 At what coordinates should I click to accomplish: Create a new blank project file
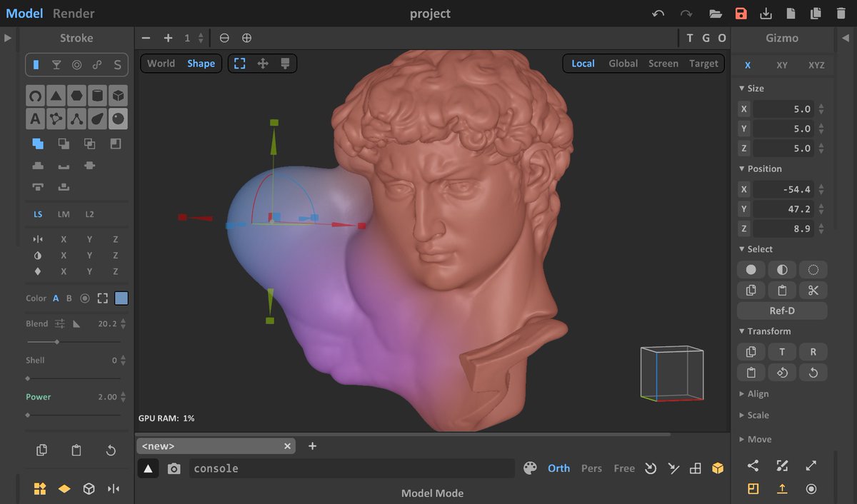pos(791,14)
